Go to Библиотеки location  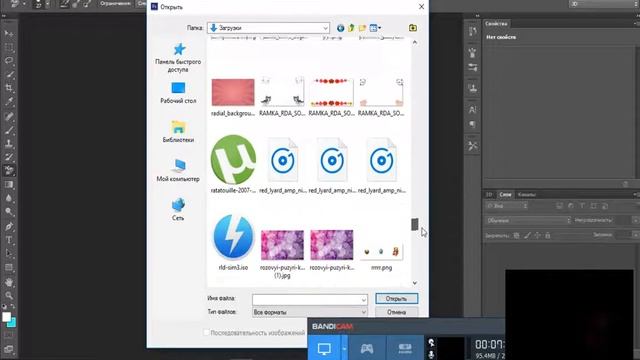pyautogui.click(x=178, y=132)
